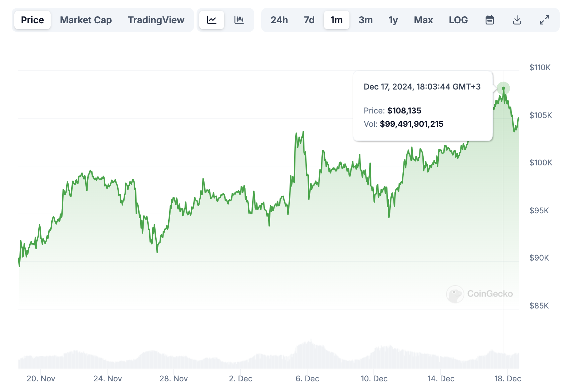The image size is (575, 392).
Task: Expand chart to fullscreen
Action: (x=544, y=20)
